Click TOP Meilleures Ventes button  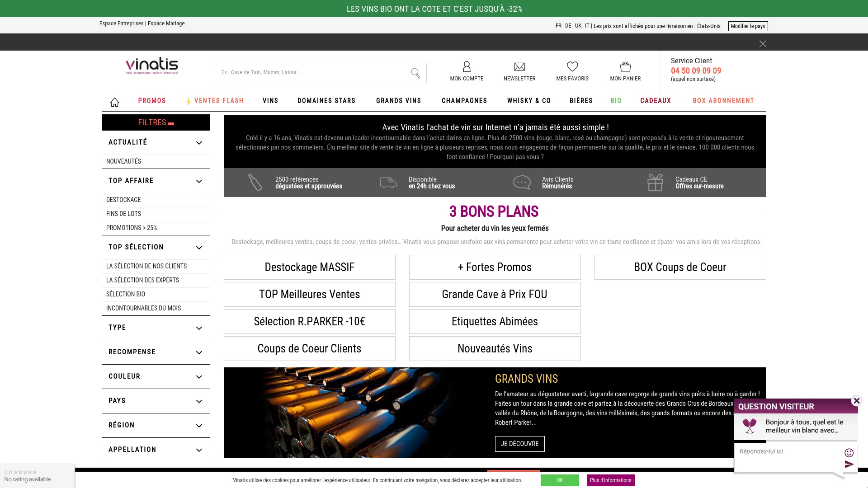[310, 294]
